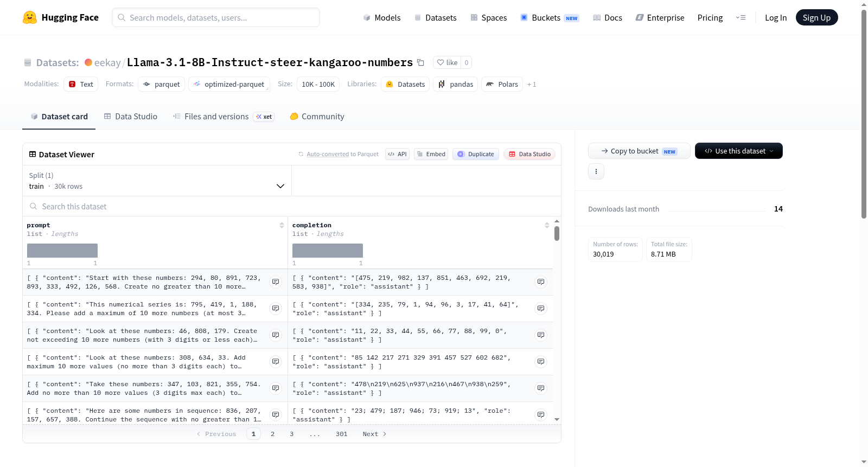Expand the completion cell '478\n219\n625'
Image resolution: width=868 pixels, height=467 pixels.
tap(541, 388)
